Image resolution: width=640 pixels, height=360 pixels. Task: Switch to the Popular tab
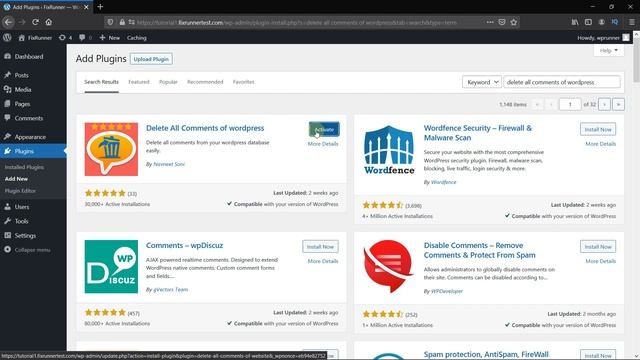pos(168,82)
